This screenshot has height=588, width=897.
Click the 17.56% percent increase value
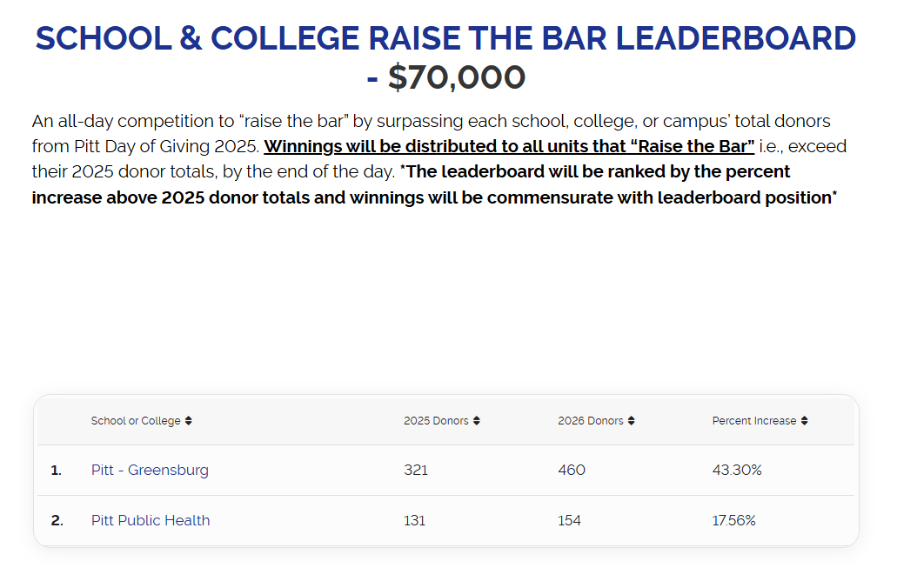pos(734,520)
